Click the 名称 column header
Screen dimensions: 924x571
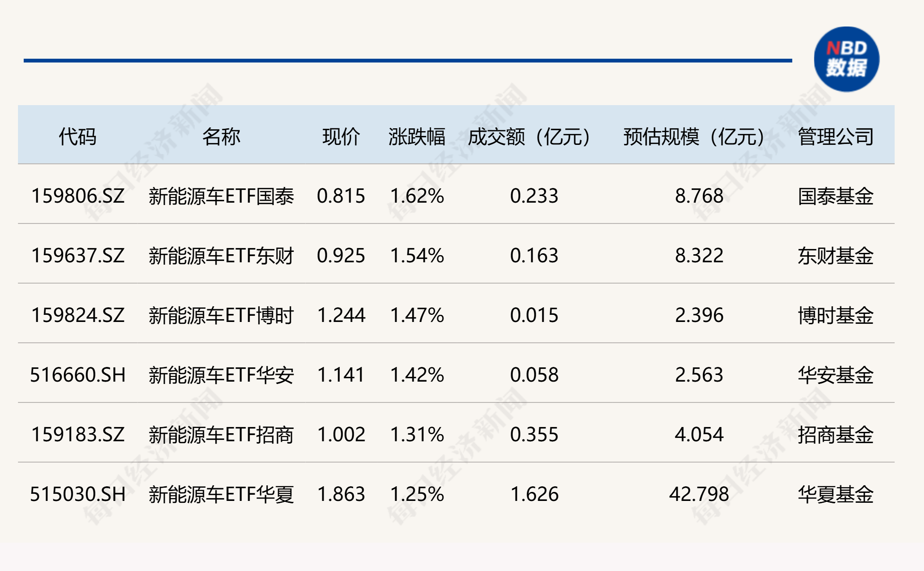[x=221, y=137]
